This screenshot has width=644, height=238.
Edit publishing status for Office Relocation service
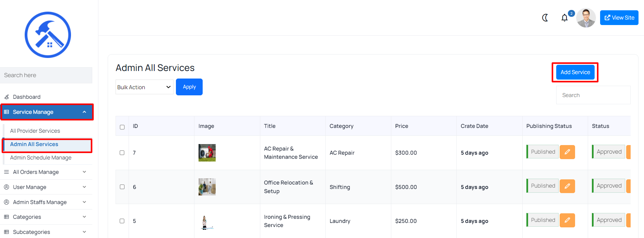click(x=567, y=186)
